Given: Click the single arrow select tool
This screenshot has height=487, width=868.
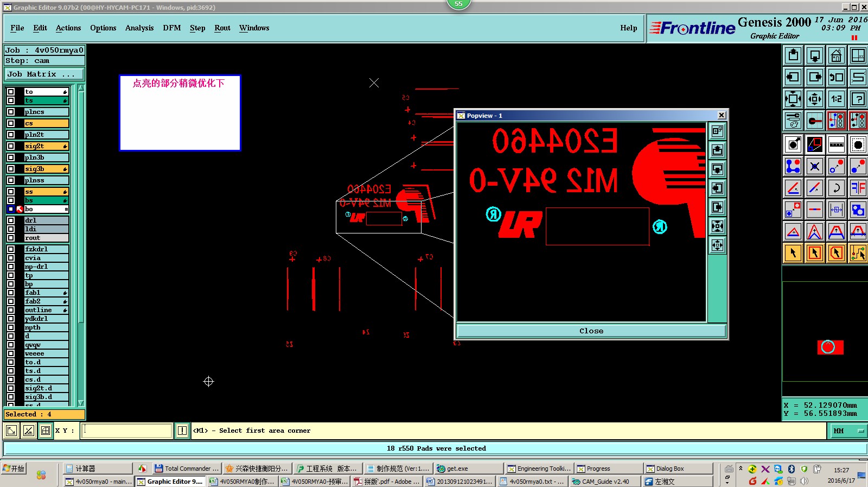Looking at the screenshot, I should pos(793,253).
